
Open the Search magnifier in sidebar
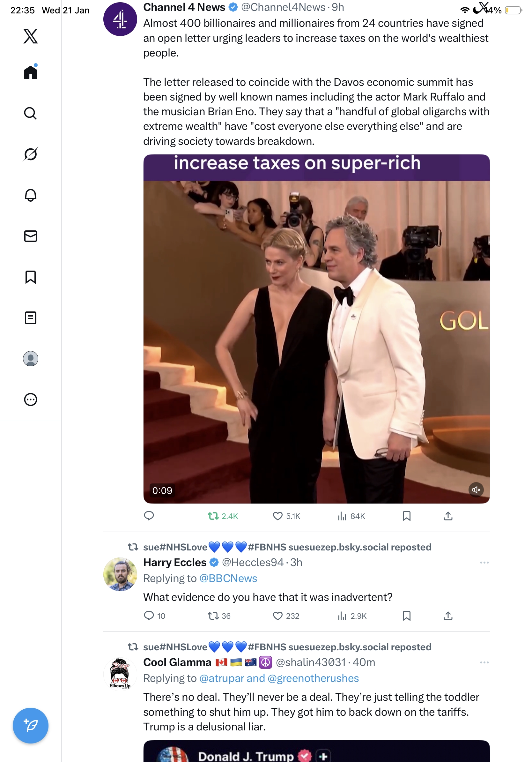point(31,114)
